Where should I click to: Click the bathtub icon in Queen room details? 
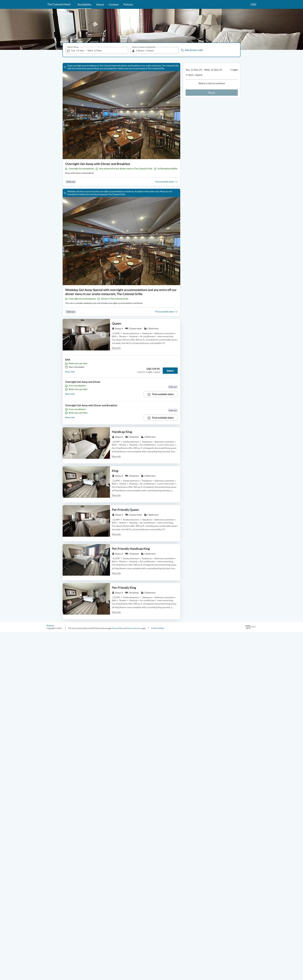145,328
